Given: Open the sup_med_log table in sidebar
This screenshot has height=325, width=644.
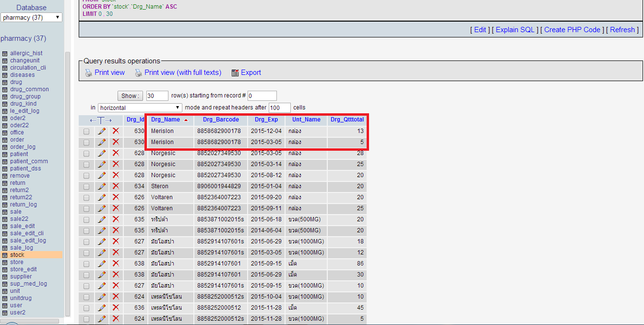Looking at the screenshot, I should [28, 284].
